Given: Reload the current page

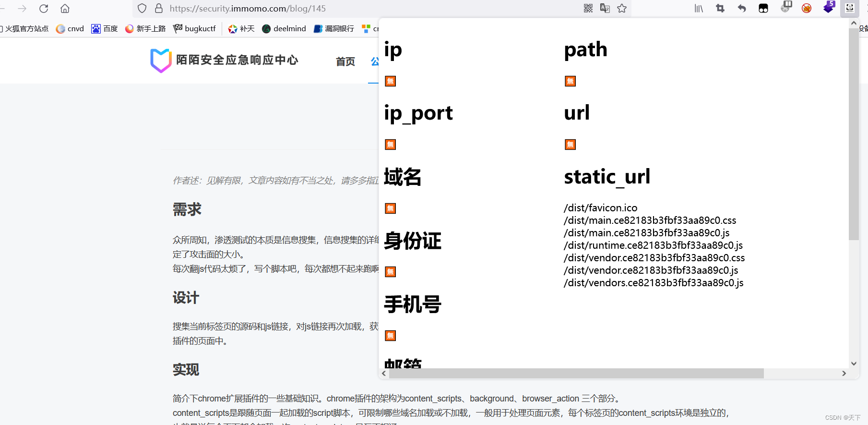Looking at the screenshot, I should click(44, 9).
